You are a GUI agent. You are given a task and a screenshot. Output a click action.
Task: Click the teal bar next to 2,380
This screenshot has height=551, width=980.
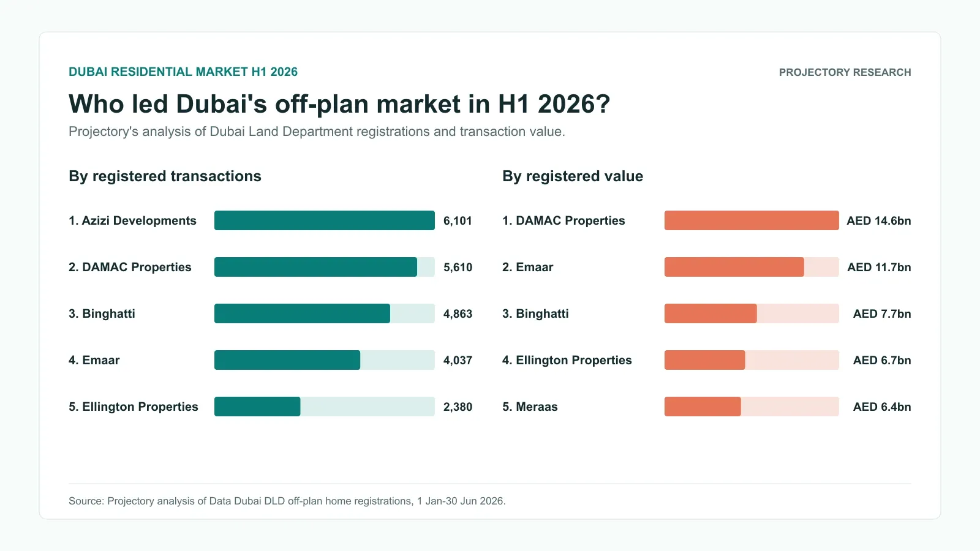pos(257,407)
